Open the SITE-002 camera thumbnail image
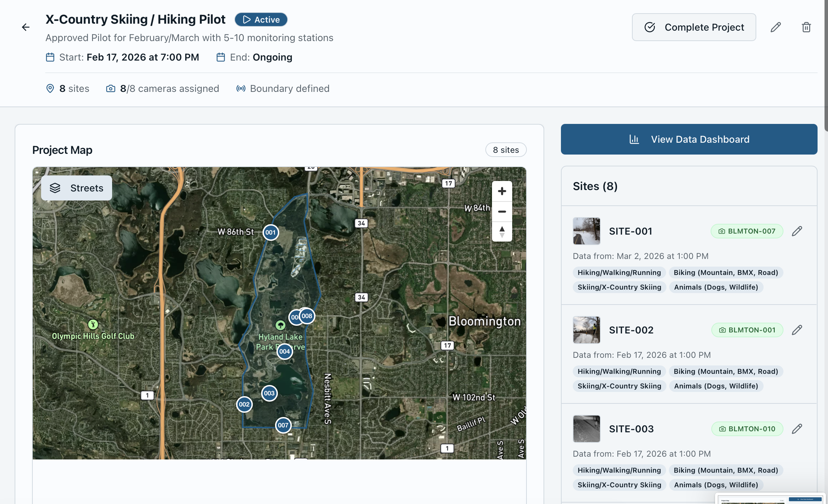 coord(586,330)
